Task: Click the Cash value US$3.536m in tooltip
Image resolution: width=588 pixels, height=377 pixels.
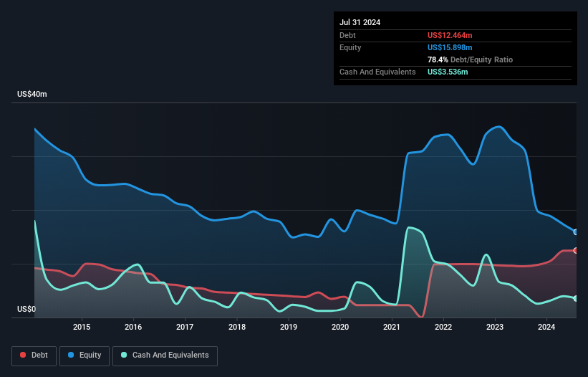Action: click(x=448, y=72)
